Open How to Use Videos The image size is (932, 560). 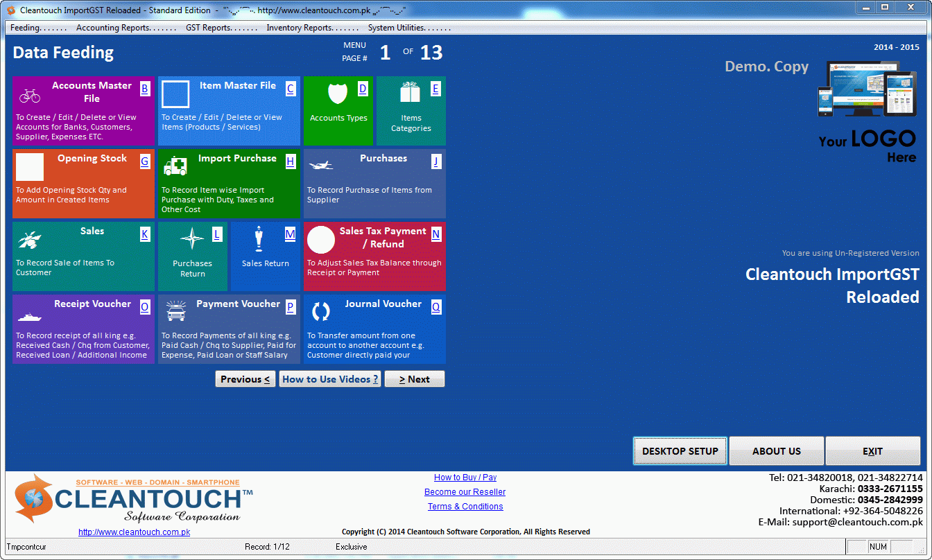(330, 379)
